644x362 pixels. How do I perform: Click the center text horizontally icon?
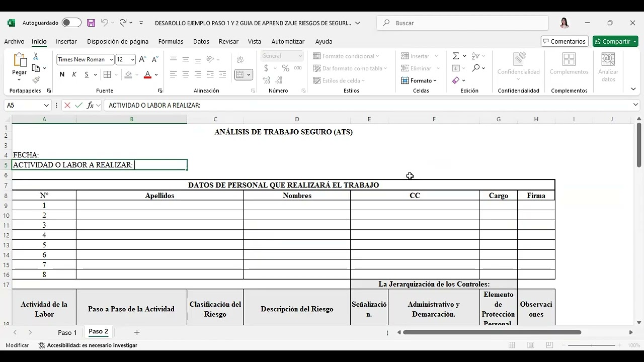[186, 74]
